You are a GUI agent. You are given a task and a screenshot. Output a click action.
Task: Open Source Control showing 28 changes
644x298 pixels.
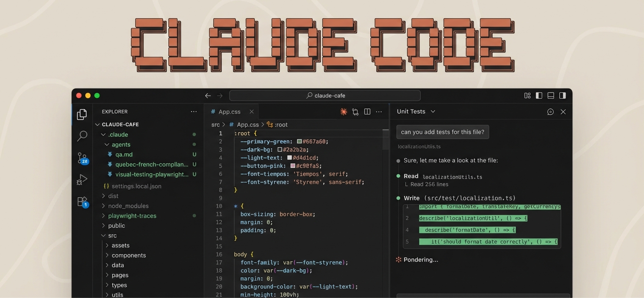point(81,158)
